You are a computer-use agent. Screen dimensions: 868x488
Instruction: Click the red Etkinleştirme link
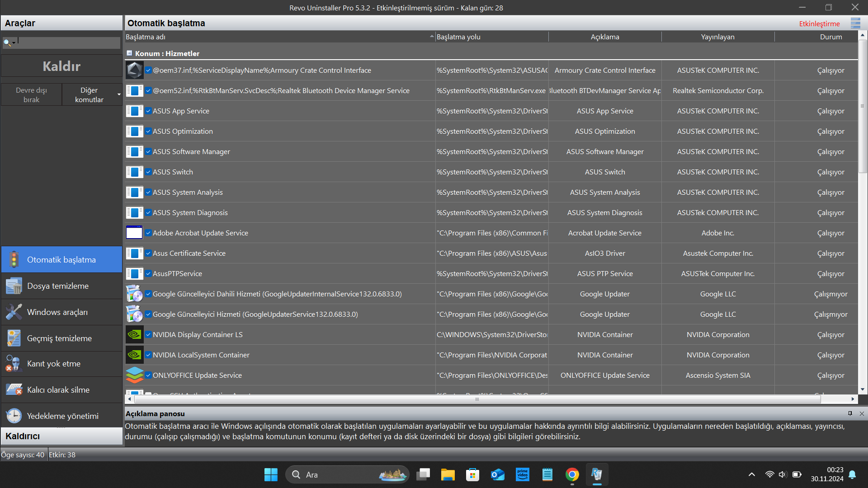(x=819, y=23)
